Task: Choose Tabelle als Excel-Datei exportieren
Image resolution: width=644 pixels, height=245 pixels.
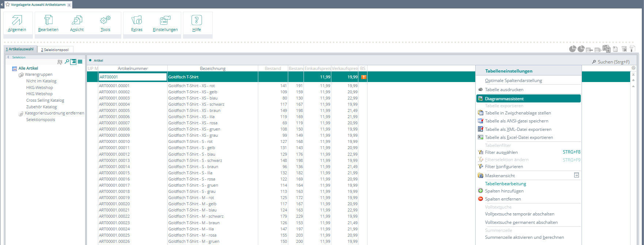Action: 519,137
